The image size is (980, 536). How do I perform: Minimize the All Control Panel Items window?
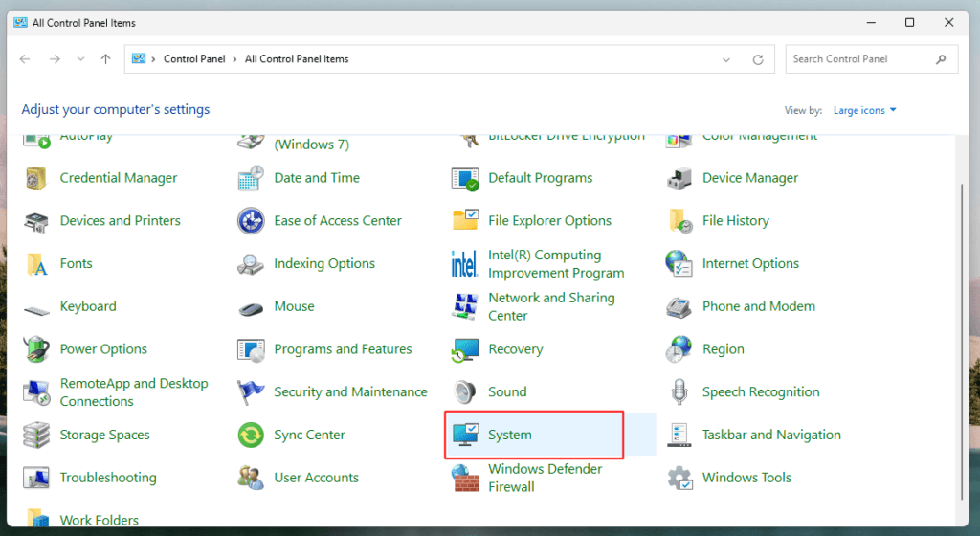(871, 22)
